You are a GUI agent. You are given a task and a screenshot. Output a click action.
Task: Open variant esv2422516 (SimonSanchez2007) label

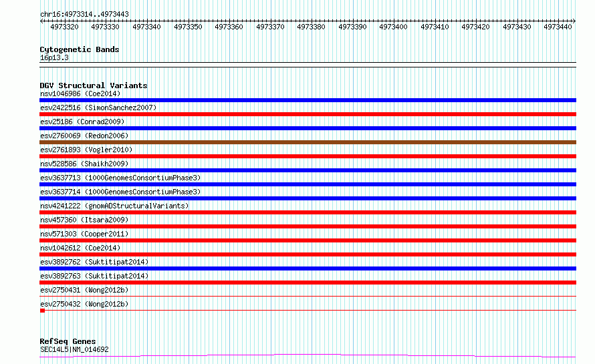coord(98,108)
